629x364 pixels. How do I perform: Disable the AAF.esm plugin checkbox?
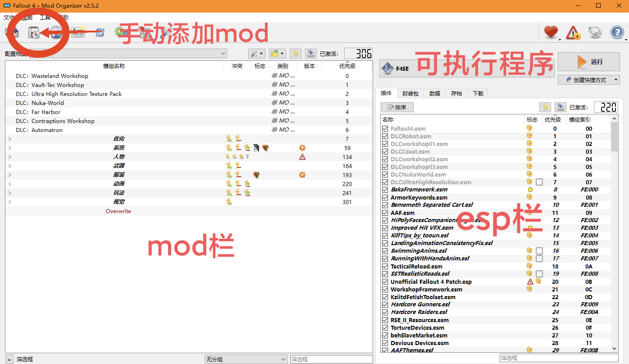pos(385,213)
